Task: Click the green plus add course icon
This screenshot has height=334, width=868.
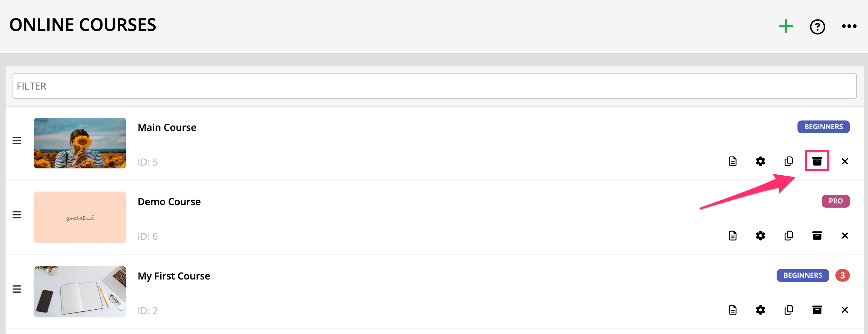Action: [786, 26]
